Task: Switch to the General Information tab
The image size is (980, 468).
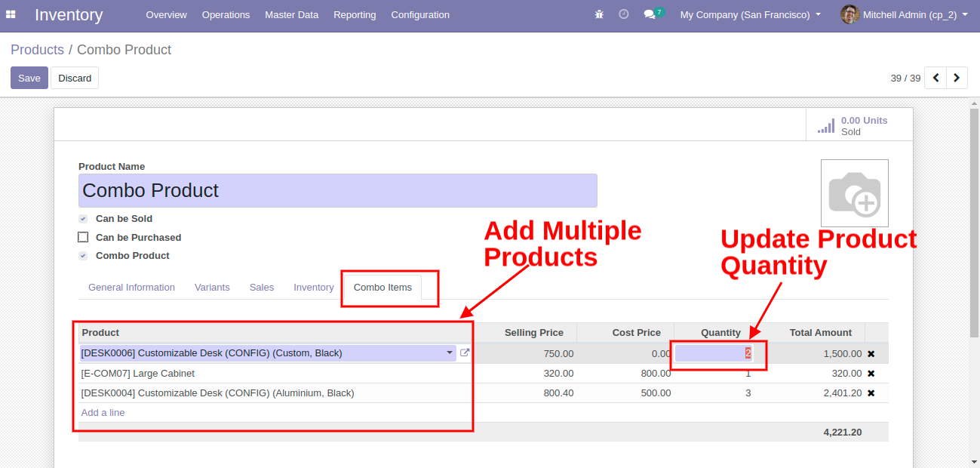Action: point(131,288)
